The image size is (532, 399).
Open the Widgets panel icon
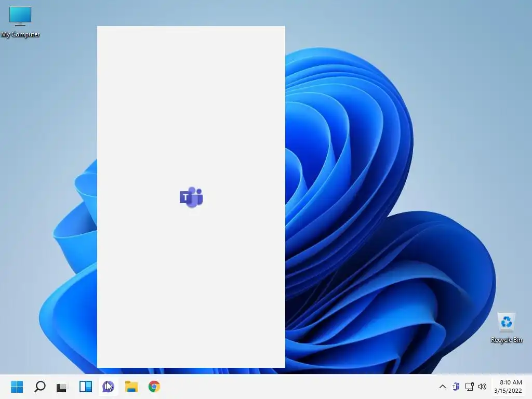click(86, 387)
